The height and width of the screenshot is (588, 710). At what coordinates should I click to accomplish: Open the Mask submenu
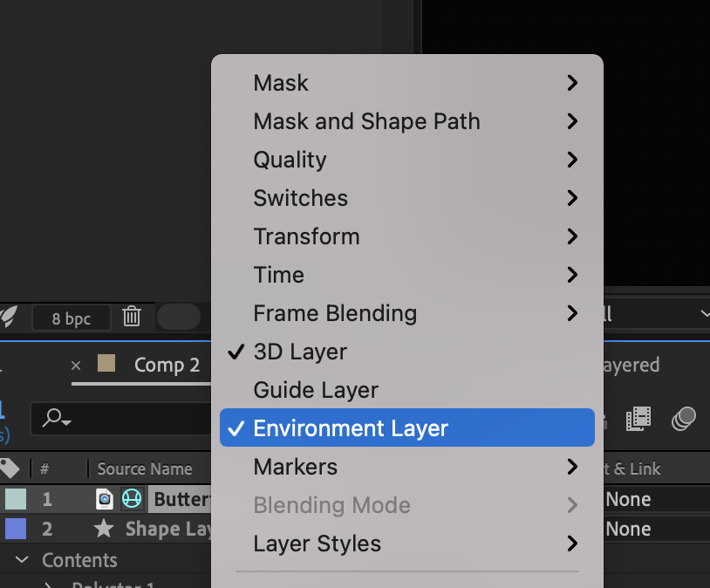pyautogui.click(x=281, y=83)
